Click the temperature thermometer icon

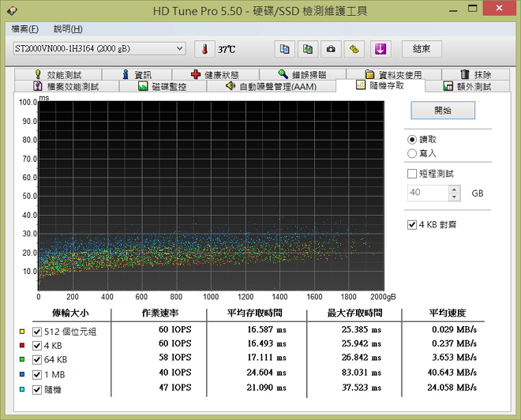pos(204,49)
